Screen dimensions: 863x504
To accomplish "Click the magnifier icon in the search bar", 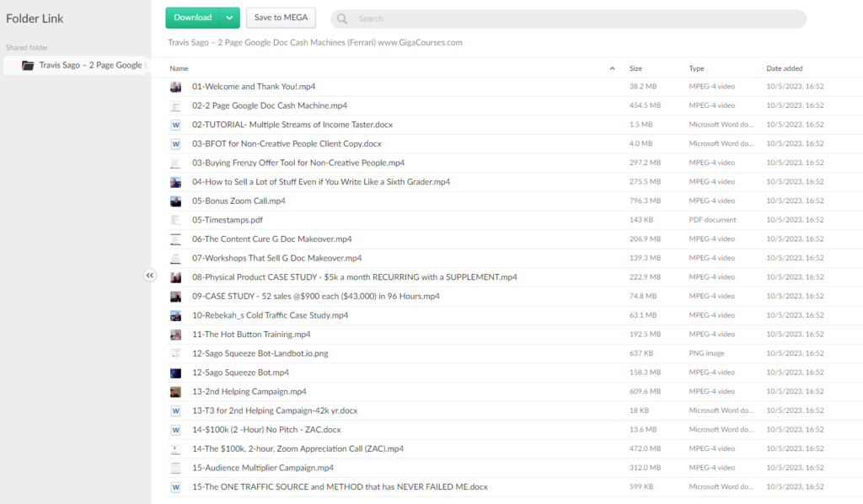I will 340,18.
